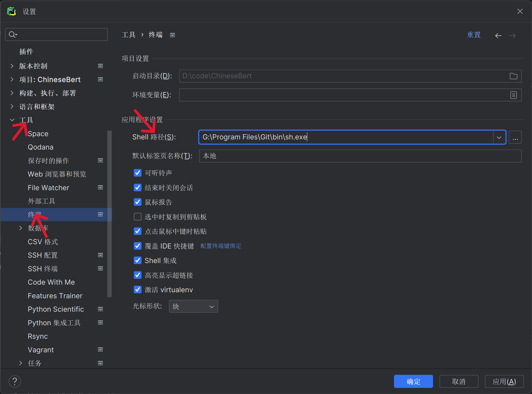Click the 默认标签页名称 text field
This screenshot has height=394, width=532.
[360, 156]
